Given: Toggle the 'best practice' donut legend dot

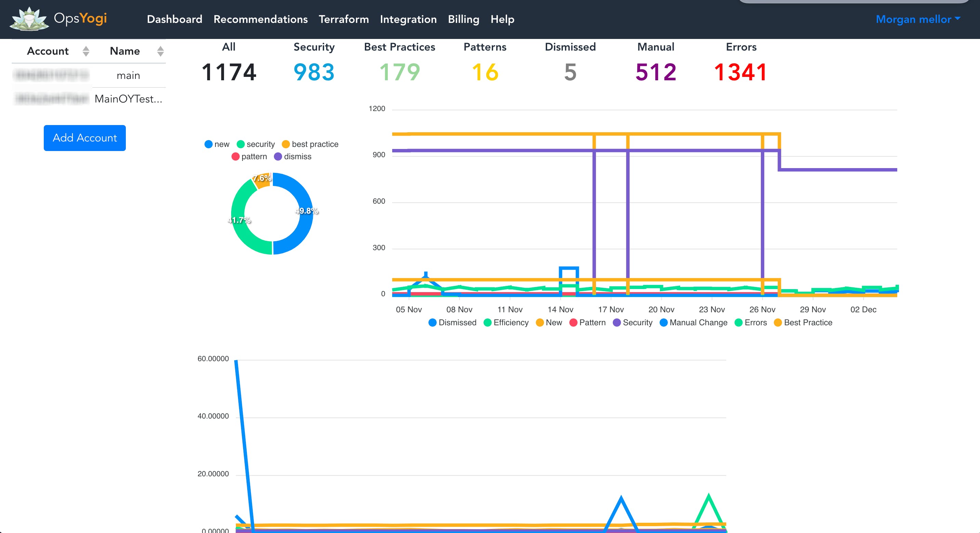Looking at the screenshot, I should tap(286, 145).
